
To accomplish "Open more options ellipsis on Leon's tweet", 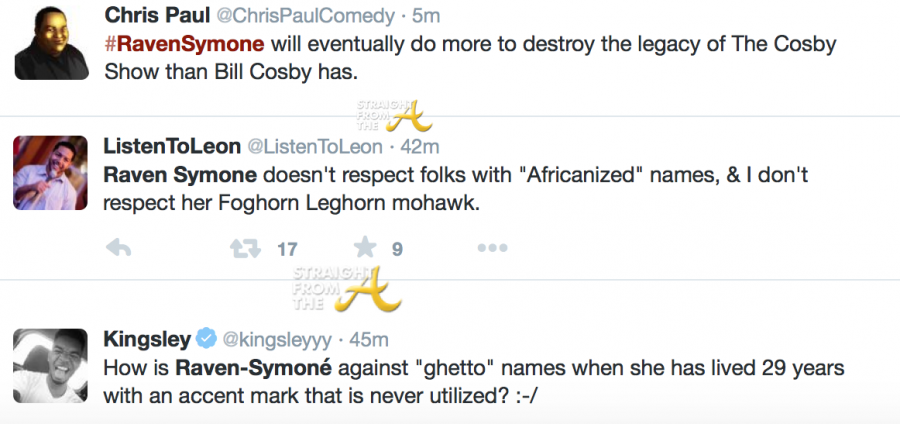I will pos(492,249).
